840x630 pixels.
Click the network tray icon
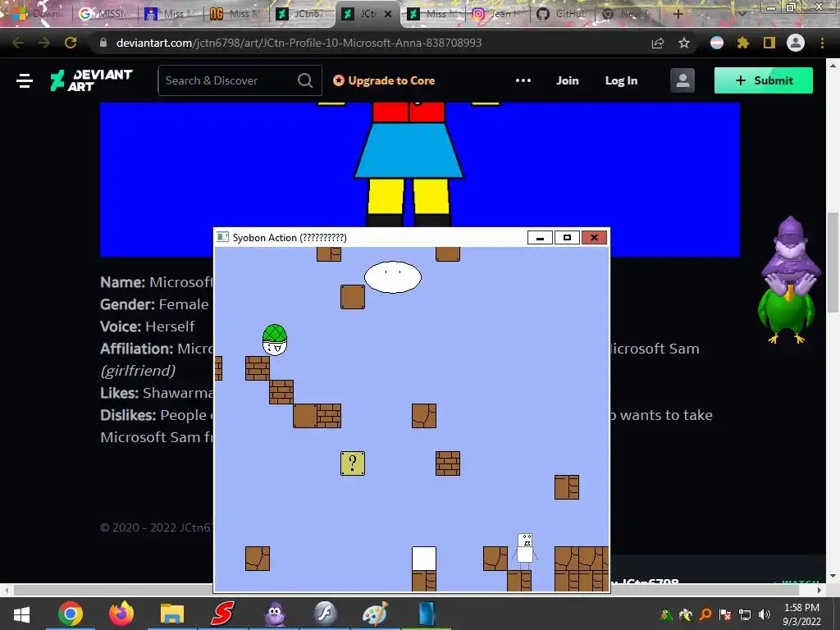[x=745, y=614]
